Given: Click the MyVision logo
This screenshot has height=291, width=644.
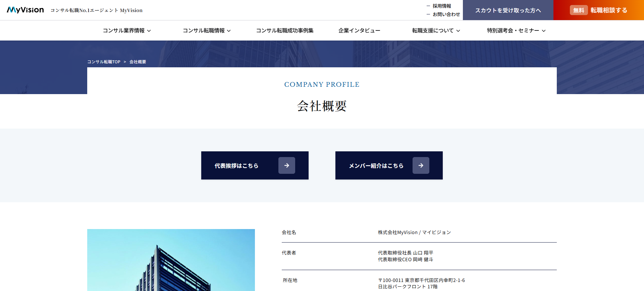Looking at the screenshot, I should [25, 10].
